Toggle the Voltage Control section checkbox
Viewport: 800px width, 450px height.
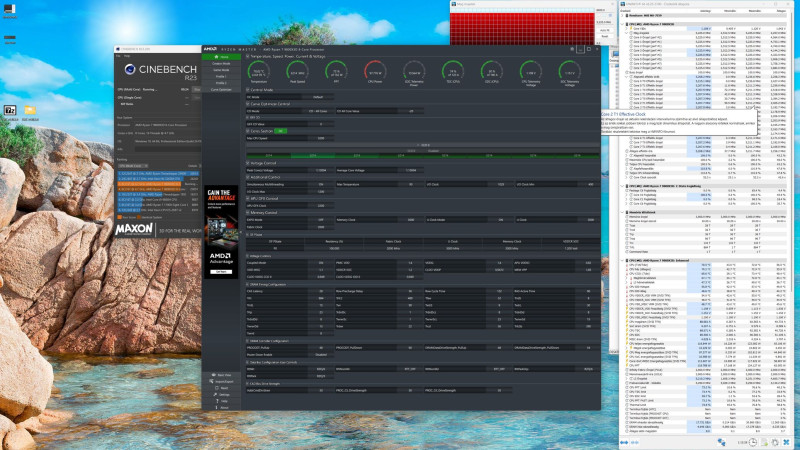point(248,163)
